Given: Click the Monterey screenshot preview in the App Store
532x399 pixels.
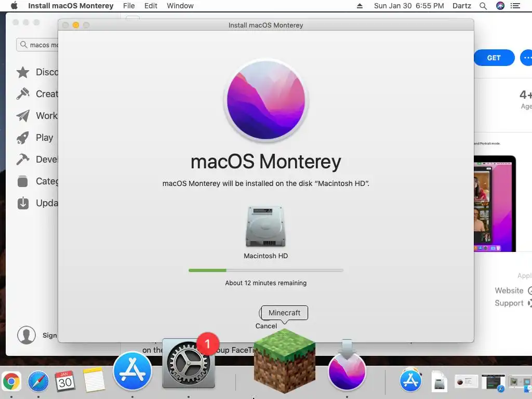Looking at the screenshot, I should click(495, 204).
